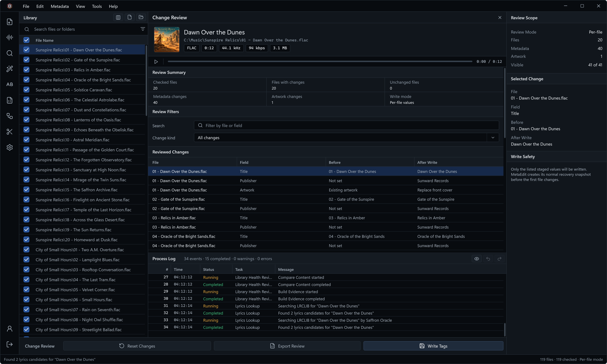Open the convert shapes sidebar icon
Screen dimensions: 607x364
(10, 116)
